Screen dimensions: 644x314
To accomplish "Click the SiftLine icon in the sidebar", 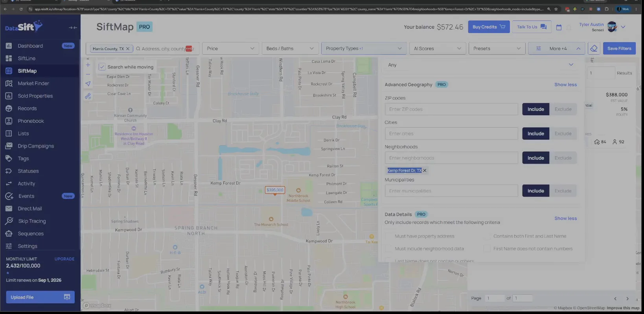I will (9, 58).
